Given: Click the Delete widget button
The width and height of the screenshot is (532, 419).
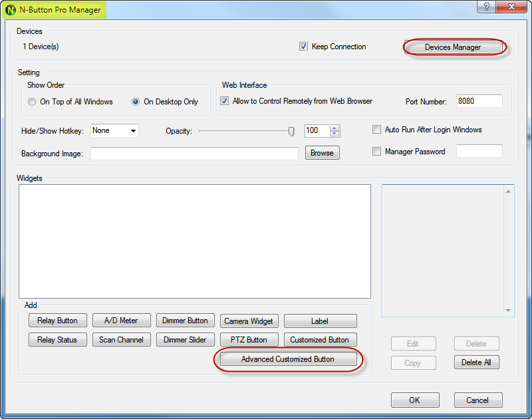Looking at the screenshot, I should tap(476, 344).
